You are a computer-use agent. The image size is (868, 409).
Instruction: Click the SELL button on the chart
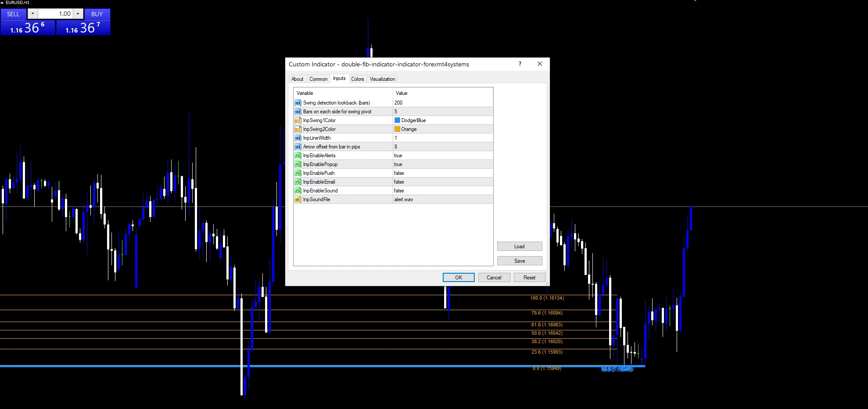[13, 14]
